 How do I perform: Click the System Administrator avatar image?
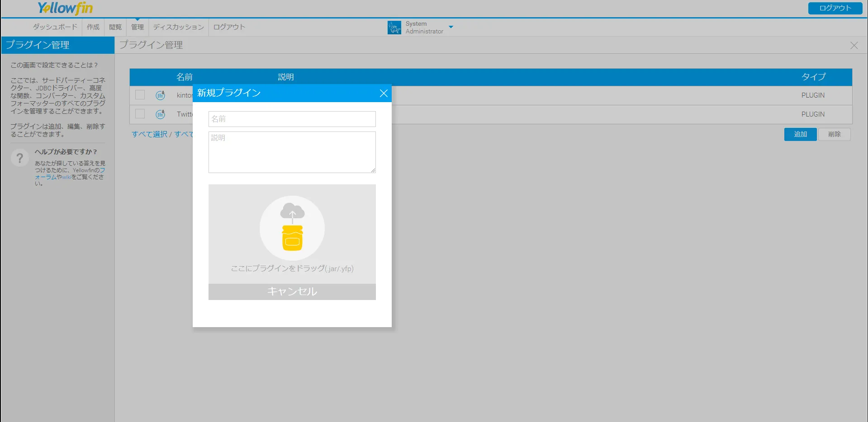pos(394,28)
